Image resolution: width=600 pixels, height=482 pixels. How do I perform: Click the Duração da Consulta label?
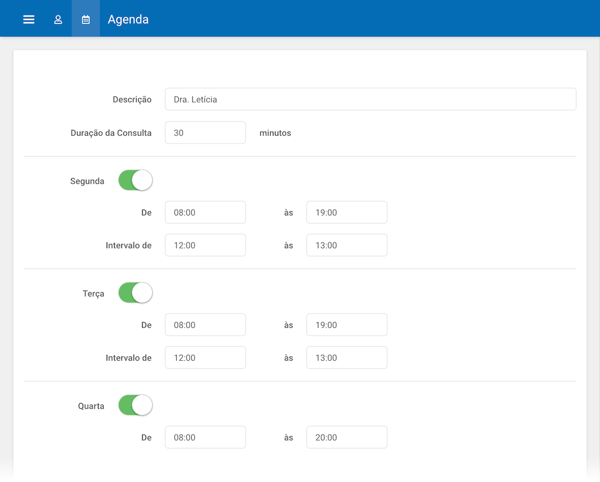111,133
